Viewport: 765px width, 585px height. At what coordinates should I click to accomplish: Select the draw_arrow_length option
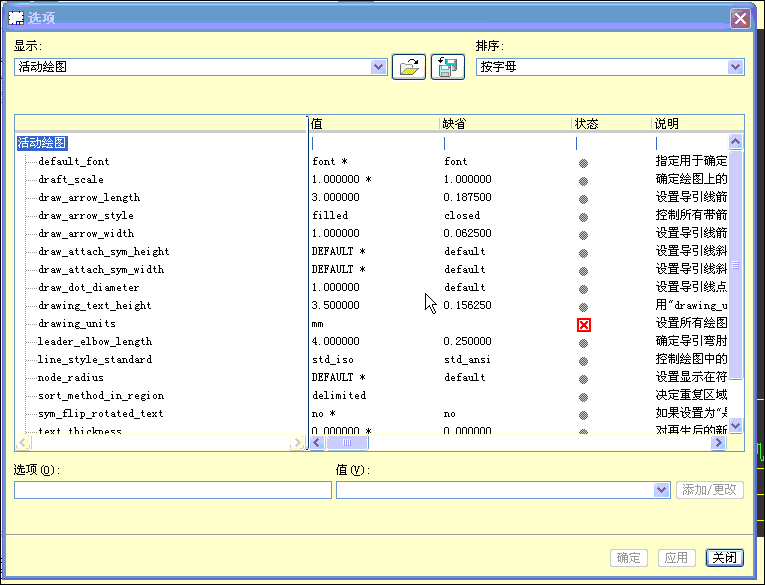pos(89,198)
